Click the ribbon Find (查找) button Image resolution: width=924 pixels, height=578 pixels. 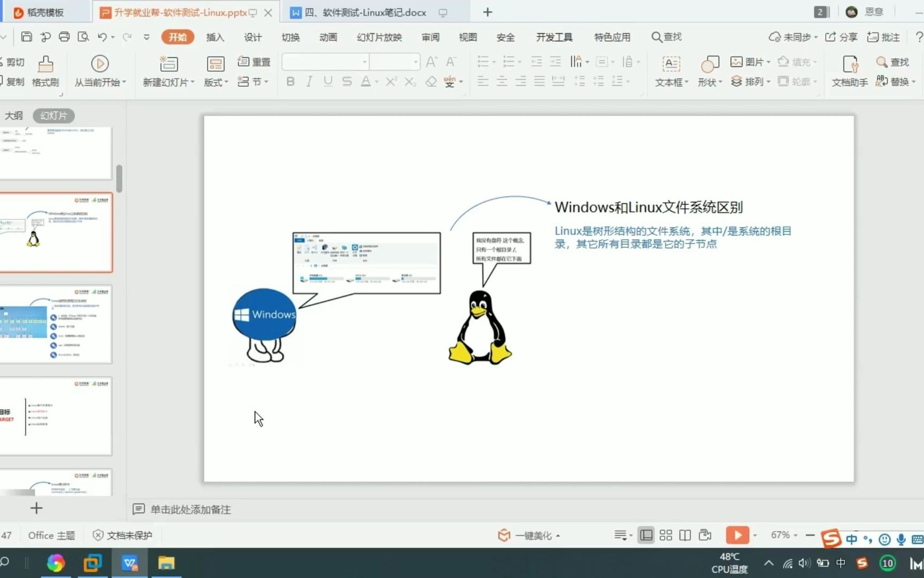pyautogui.click(x=892, y=62)
